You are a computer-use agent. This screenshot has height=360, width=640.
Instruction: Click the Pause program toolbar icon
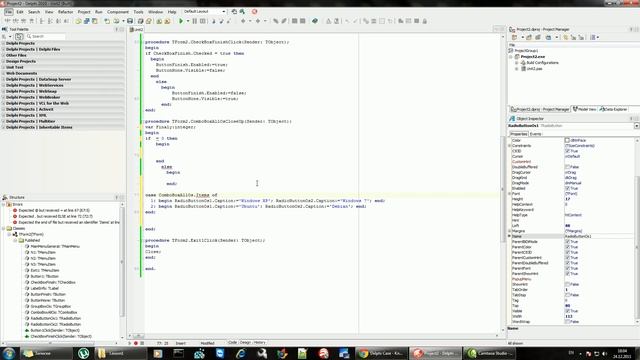point(195,21)
